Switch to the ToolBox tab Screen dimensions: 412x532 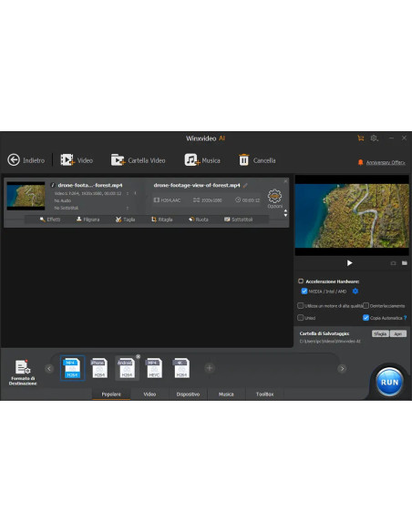coord(264,394)
